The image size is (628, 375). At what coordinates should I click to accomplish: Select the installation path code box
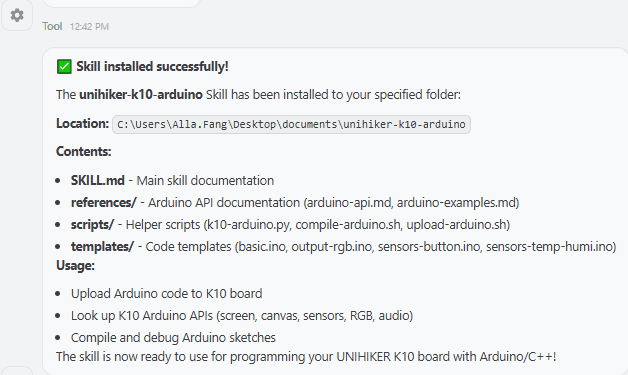pyautogui.click(x=291, y=124)
